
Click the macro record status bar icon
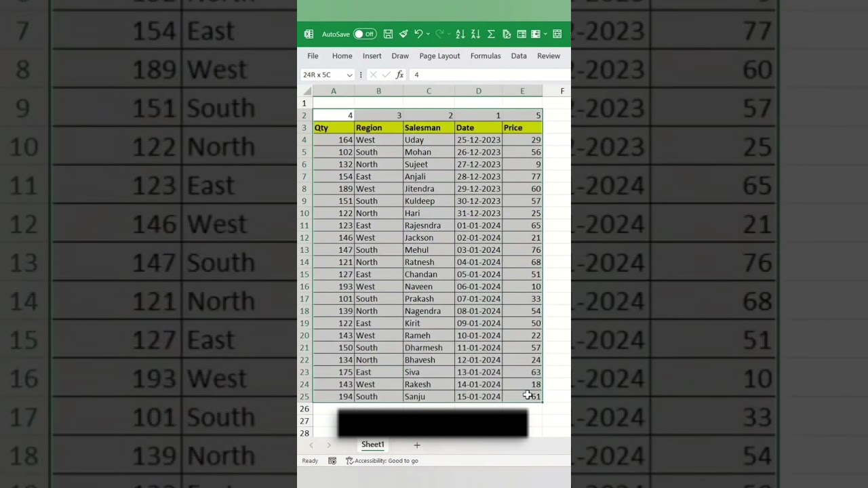(x=332, y=461)
